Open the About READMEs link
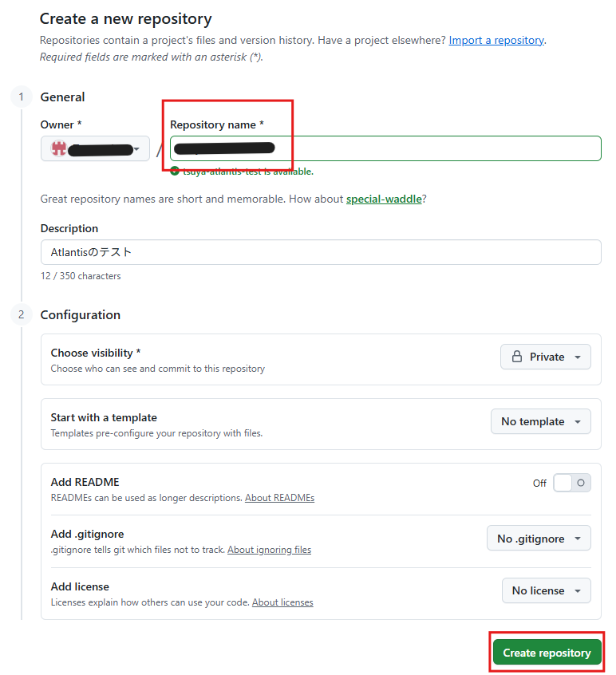616x675 pixels. [x=279, y=498]
